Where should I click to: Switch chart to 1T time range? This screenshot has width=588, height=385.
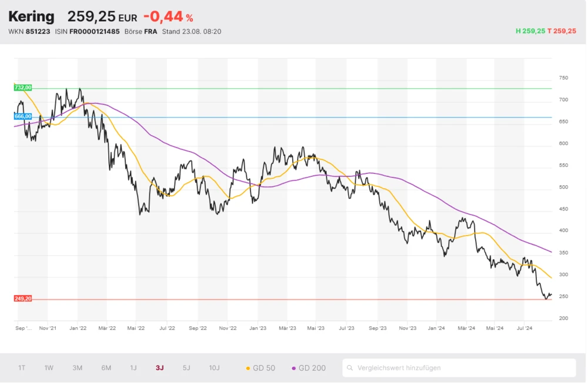pyautogui.click(x=22, y=368)
